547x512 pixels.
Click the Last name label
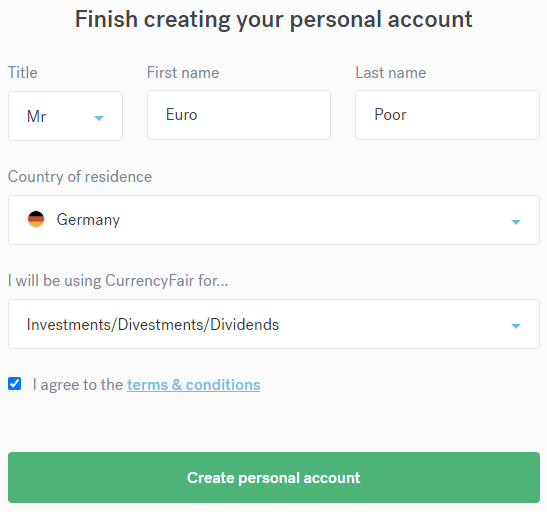pos(391,73)
